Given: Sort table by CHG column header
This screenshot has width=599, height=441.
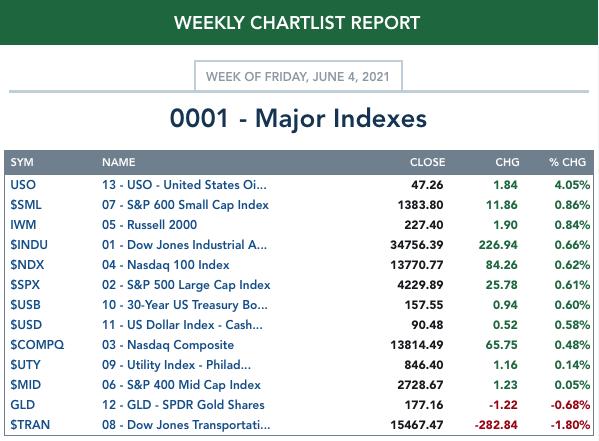Looking at the screenshot, I should (507, 162).
